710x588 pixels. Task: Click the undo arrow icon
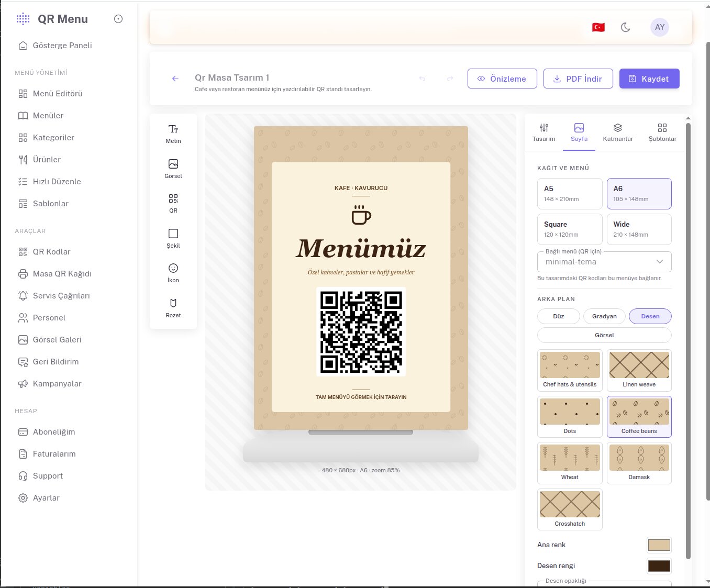pos(422,79)
